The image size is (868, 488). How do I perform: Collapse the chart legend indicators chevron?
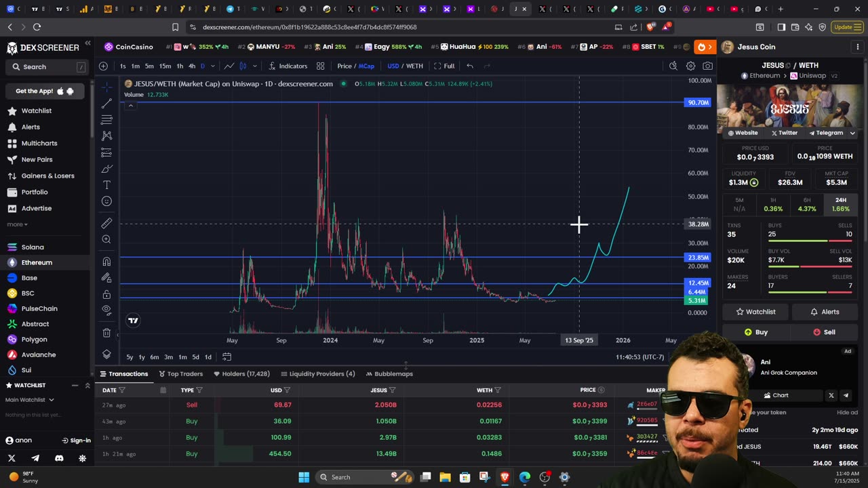pyautogui.click(x=130, y=106)
